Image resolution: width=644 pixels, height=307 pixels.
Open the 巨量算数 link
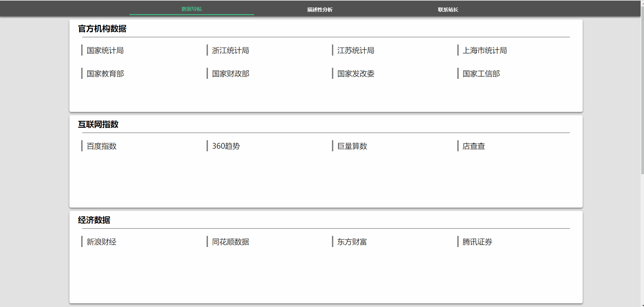point(352,146)
